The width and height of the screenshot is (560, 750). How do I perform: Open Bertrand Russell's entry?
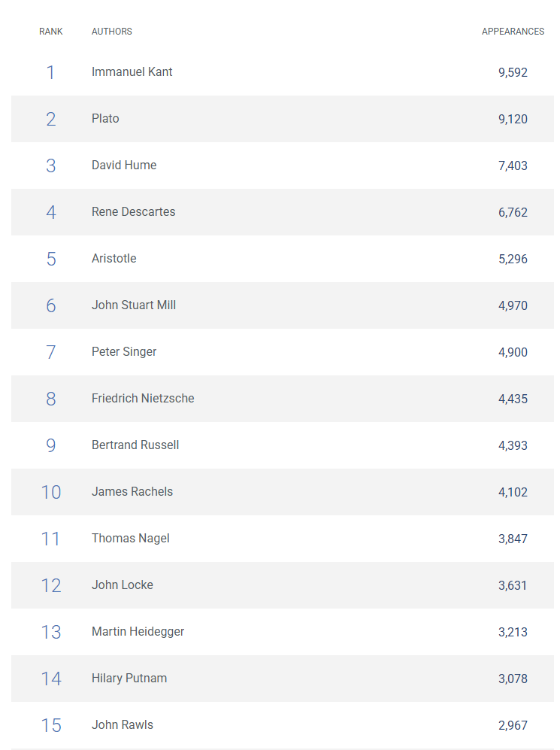coord(135,445)
